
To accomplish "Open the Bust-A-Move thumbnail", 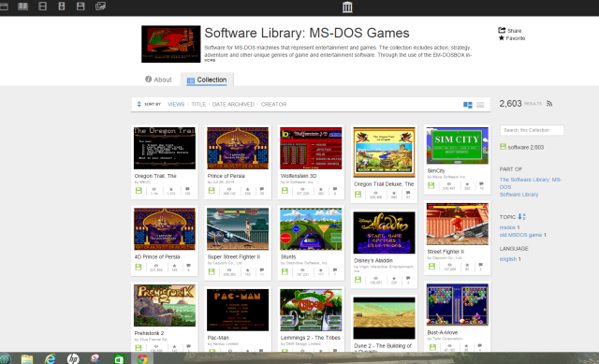I will pyautogui.click(x=458, y=304).
